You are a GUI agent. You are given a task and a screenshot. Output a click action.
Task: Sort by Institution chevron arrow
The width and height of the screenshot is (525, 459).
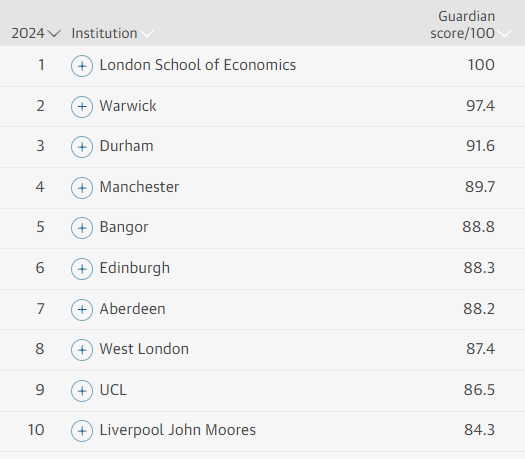click(147, 33)
